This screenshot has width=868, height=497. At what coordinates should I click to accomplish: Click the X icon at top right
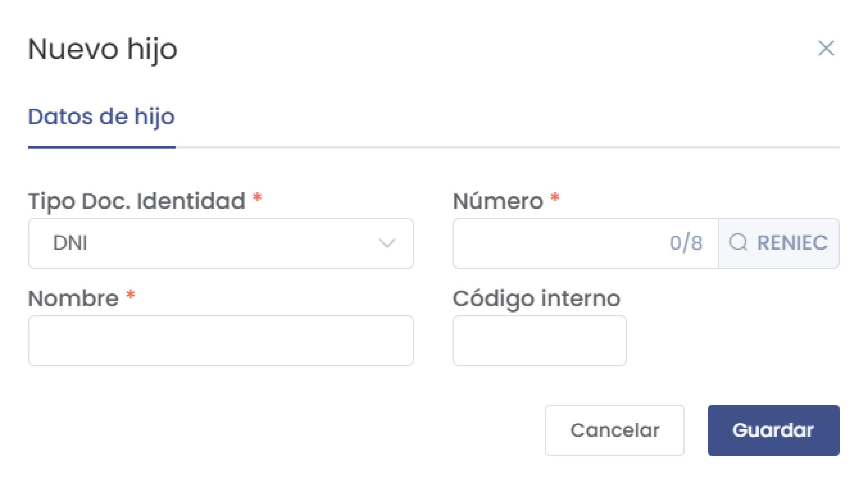827,49
